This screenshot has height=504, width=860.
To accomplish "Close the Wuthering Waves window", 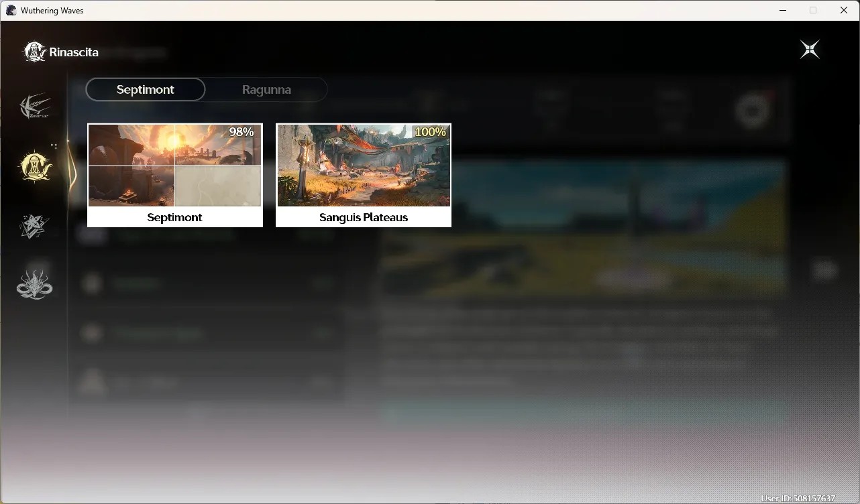I will 844,10.
